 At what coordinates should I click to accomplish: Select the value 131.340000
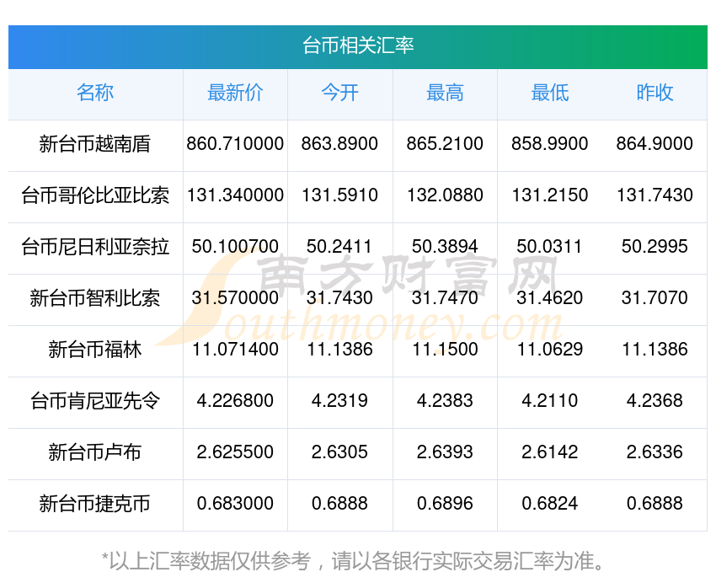(235, 195)
